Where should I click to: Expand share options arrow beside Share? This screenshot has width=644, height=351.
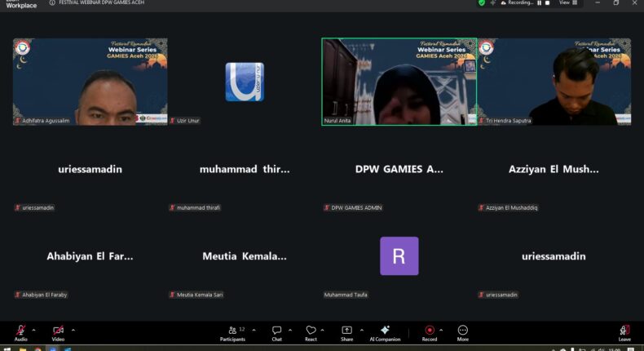click(362, 330)
